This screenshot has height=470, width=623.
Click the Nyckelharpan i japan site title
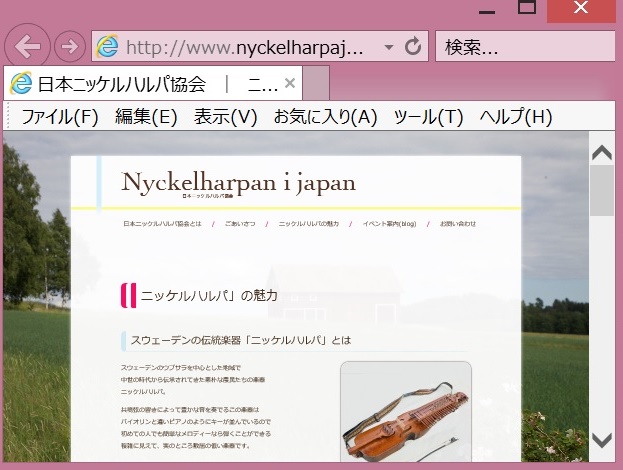coord(238,182)
